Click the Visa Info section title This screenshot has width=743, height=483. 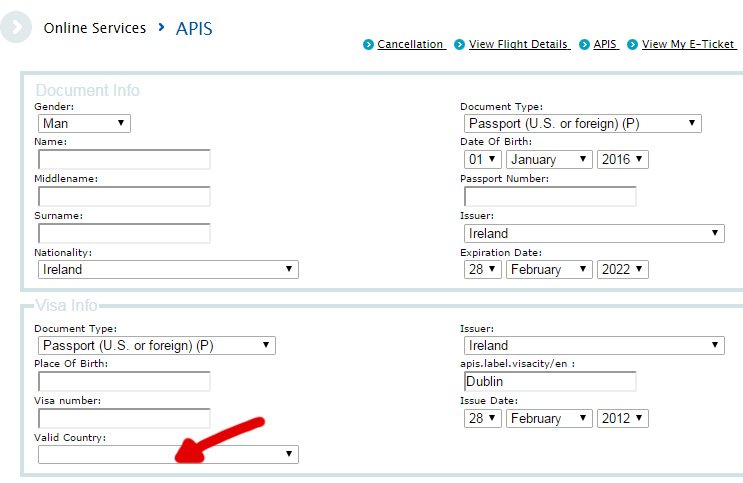pyautogui.click(x=66, y=305)
